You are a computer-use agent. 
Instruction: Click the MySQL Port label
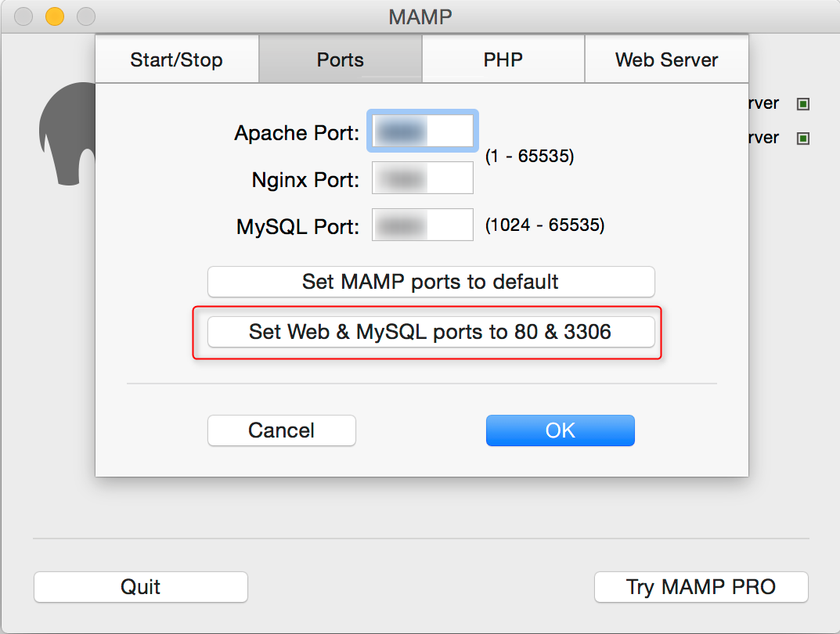pyautogui.click(x=297, y=227)
